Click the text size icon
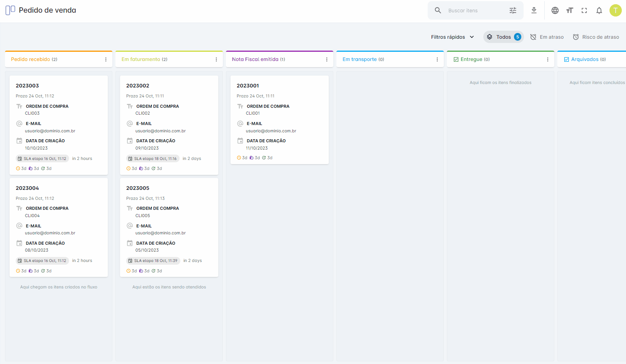 570,10
